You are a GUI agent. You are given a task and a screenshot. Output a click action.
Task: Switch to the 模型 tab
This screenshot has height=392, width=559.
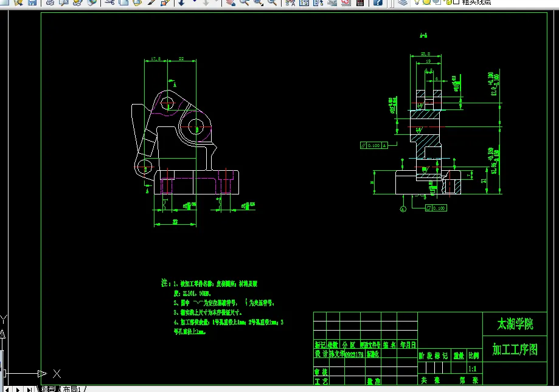pos(48,389)
